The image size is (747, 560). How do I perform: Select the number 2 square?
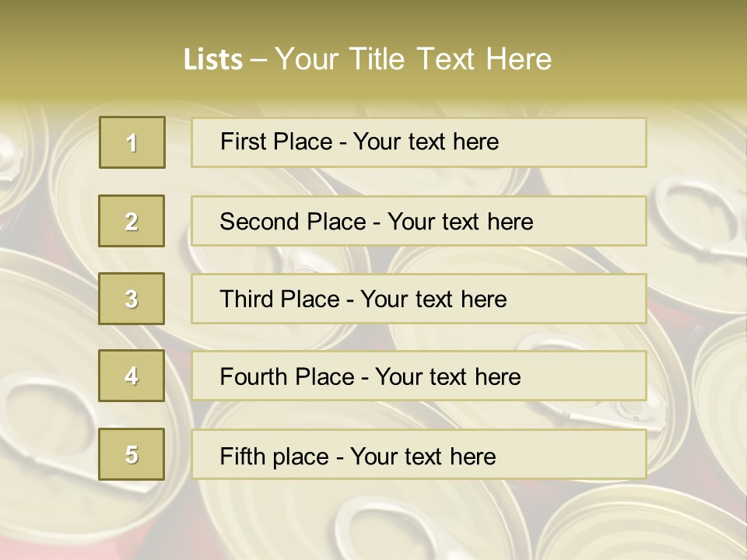click(132, 221)
